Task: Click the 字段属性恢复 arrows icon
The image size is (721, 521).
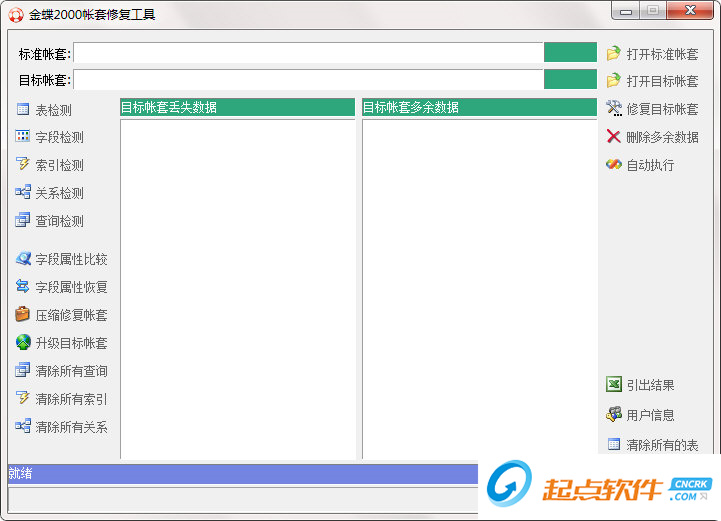Action: [23, 286]
